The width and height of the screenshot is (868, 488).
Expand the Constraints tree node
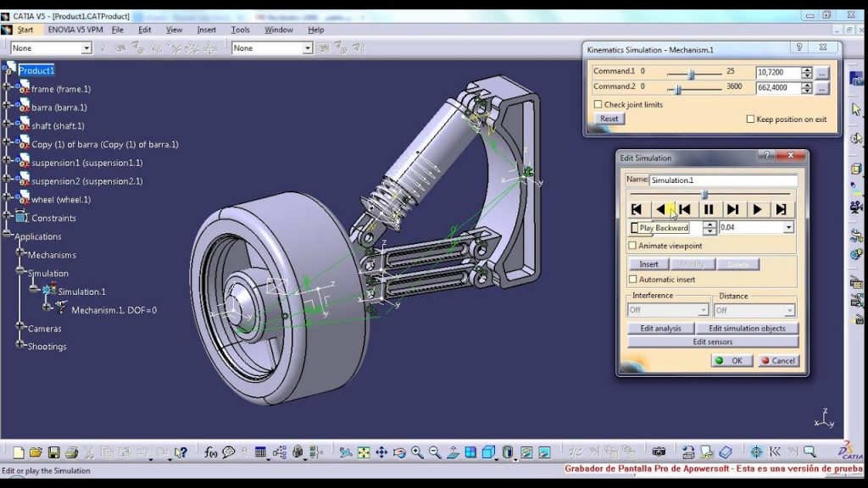(7, 216)
